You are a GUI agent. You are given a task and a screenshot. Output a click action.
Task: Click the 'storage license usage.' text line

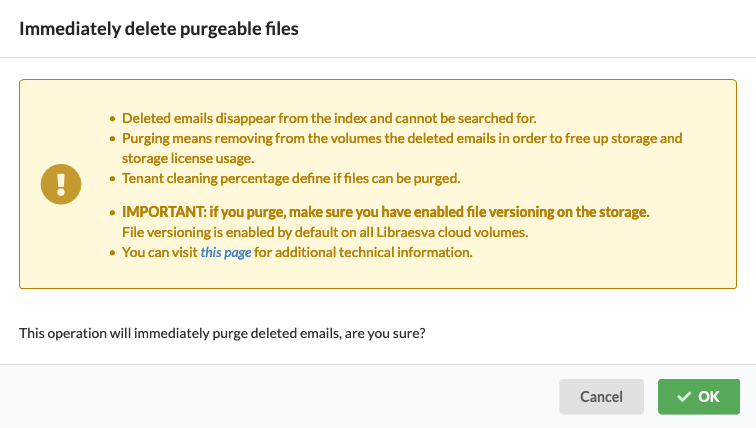coord(188,159)
